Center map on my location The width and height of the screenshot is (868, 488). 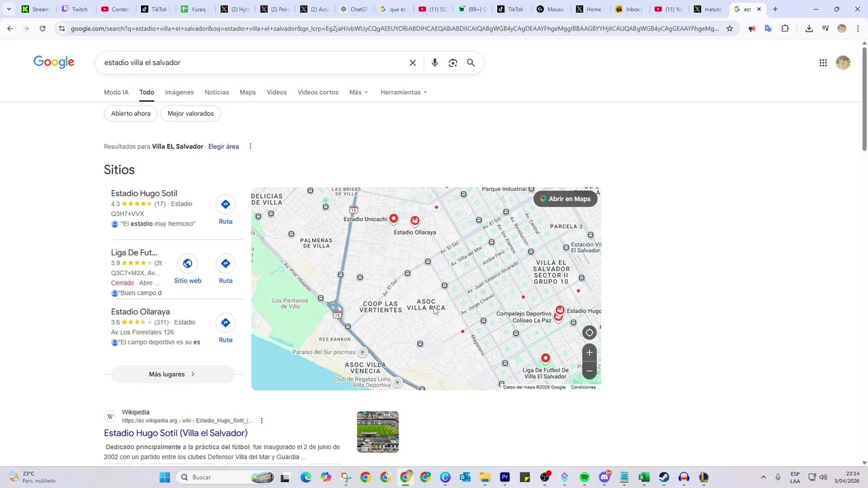(x=589, y=333)
